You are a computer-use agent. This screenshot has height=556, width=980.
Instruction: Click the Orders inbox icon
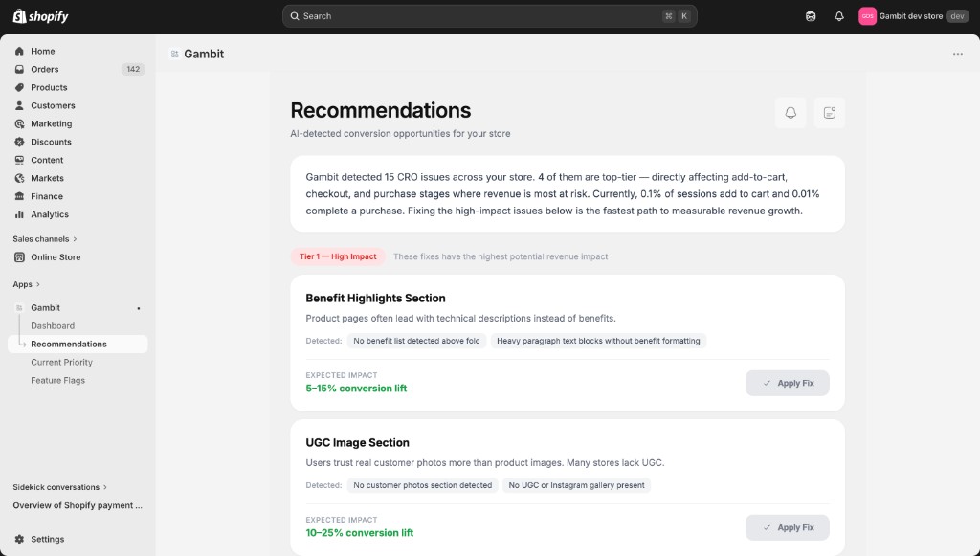19,69
